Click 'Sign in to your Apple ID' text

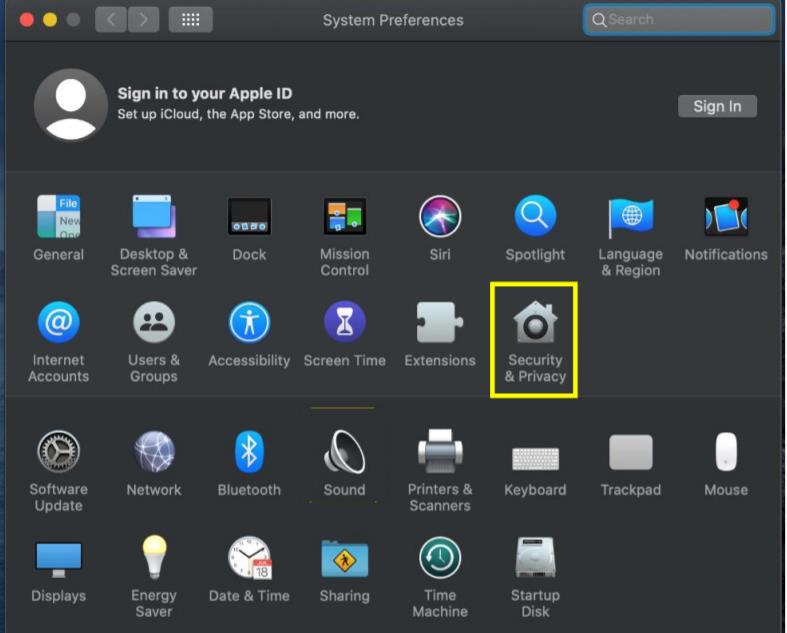click(205, 93)
